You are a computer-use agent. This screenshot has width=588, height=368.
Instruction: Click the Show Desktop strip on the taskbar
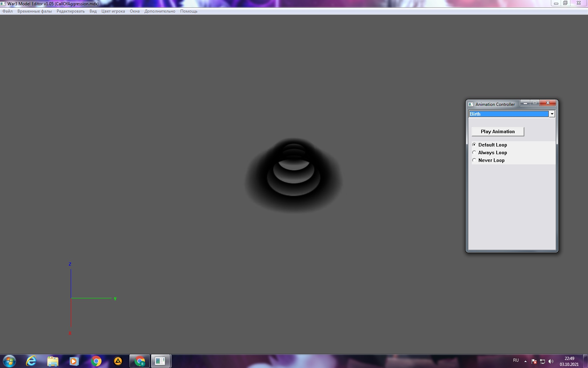[x=586, y=361]
